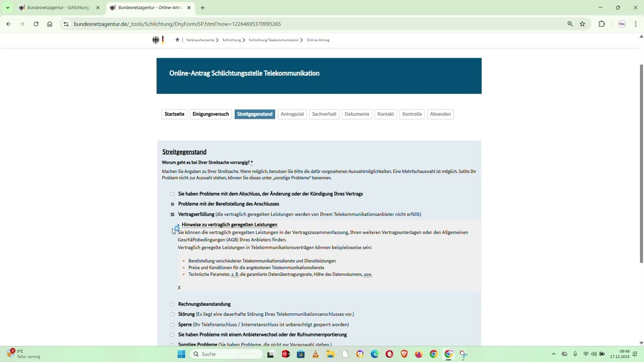644x362 pixels.
Task: Open the zoom magnifier icon in address bar
Action: [x=570, y=24]
